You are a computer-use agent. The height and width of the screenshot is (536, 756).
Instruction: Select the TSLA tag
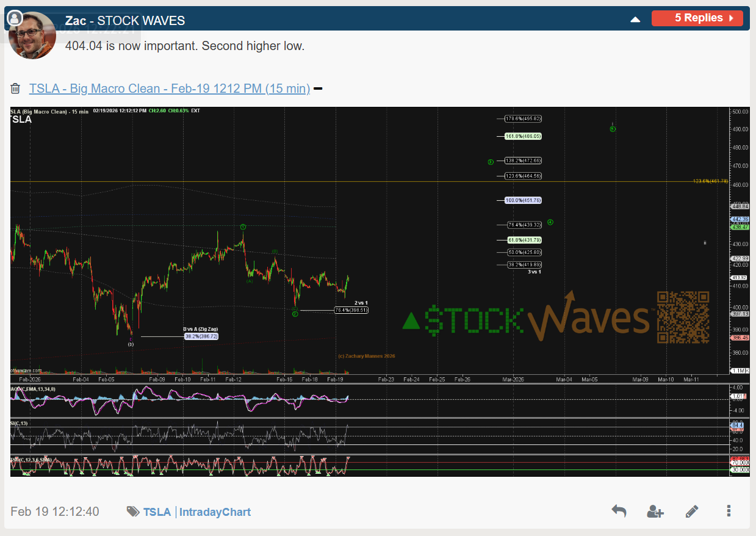[x=157, y=512]
